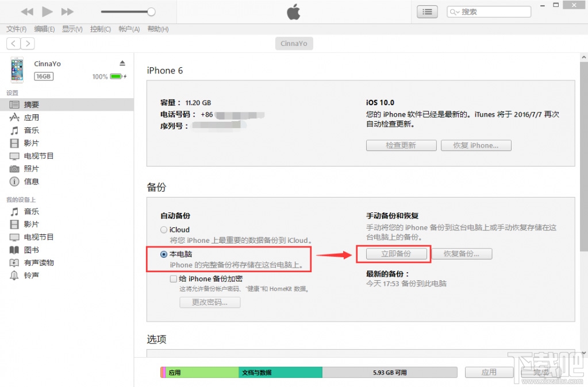
Task: Select 应用 in the settings sidebar
Action: (x=67, y=117)
